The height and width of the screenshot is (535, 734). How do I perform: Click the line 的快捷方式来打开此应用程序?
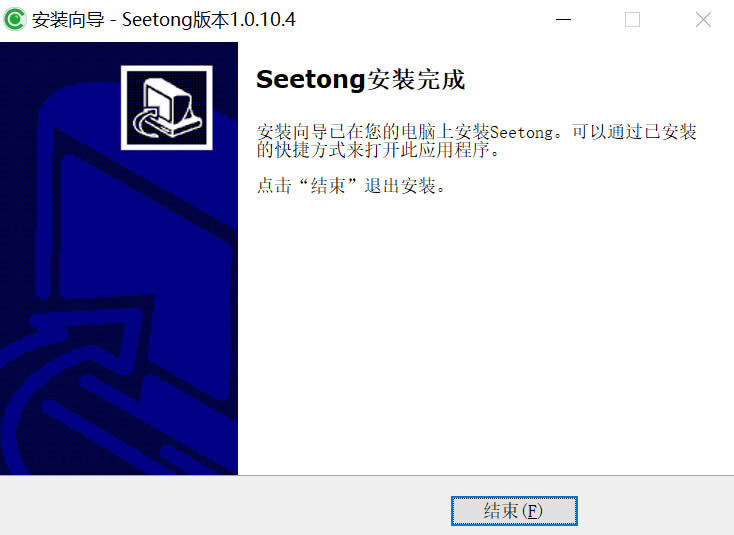378,150
